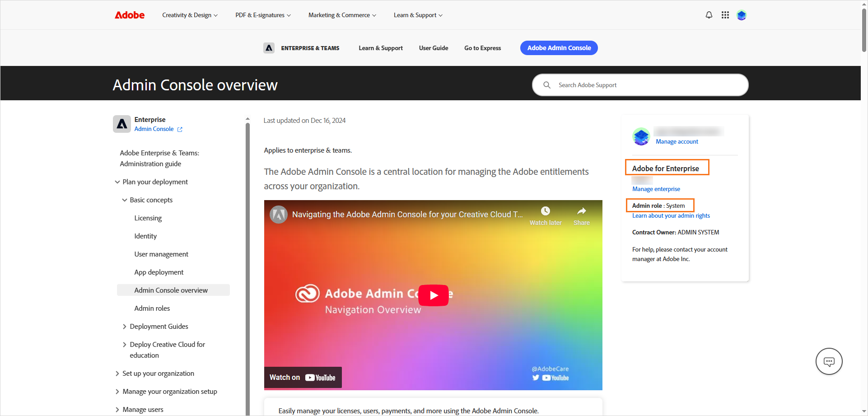
Task: Expand Creativity & Design menu
Action: point(190,15)
